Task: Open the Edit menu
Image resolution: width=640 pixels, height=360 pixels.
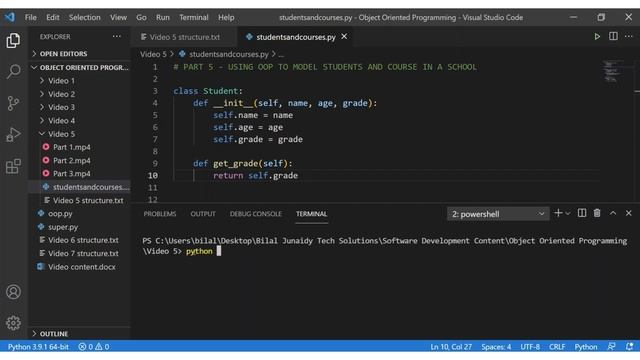Action: click(53, 18)
